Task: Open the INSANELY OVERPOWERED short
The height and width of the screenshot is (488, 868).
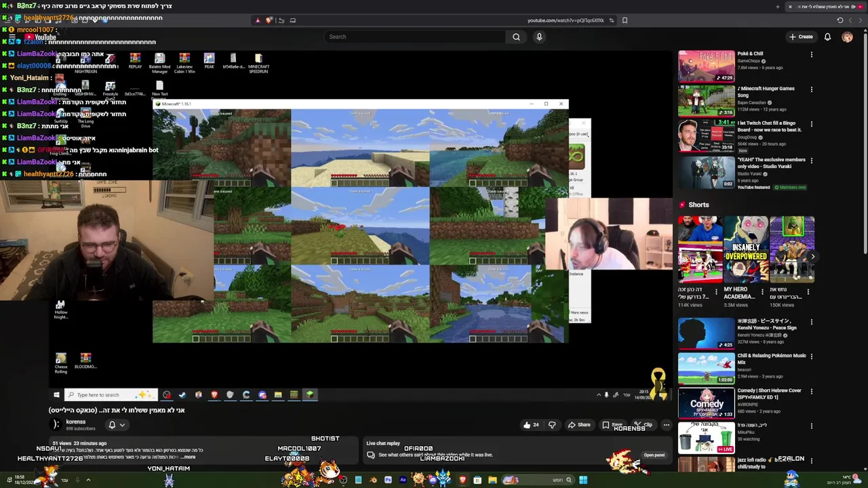Action: tap(746, 249)
